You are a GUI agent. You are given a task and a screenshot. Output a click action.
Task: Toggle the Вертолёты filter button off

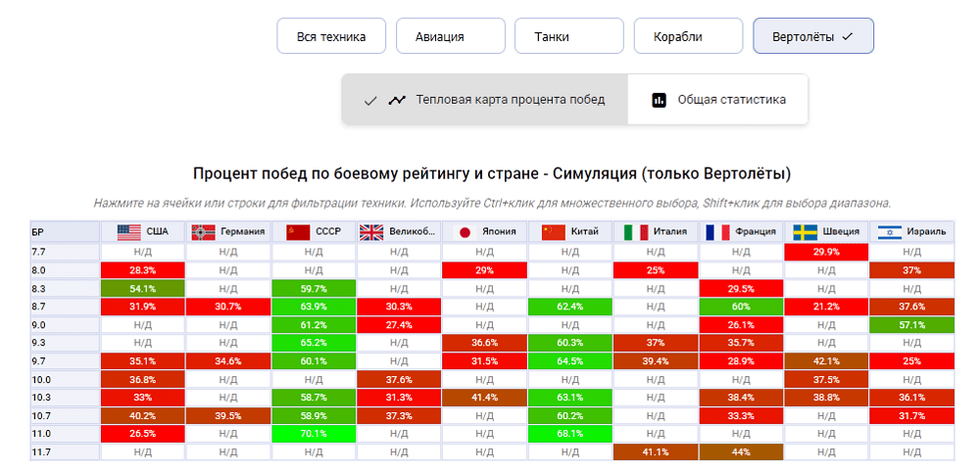click(x=812, y=36)
